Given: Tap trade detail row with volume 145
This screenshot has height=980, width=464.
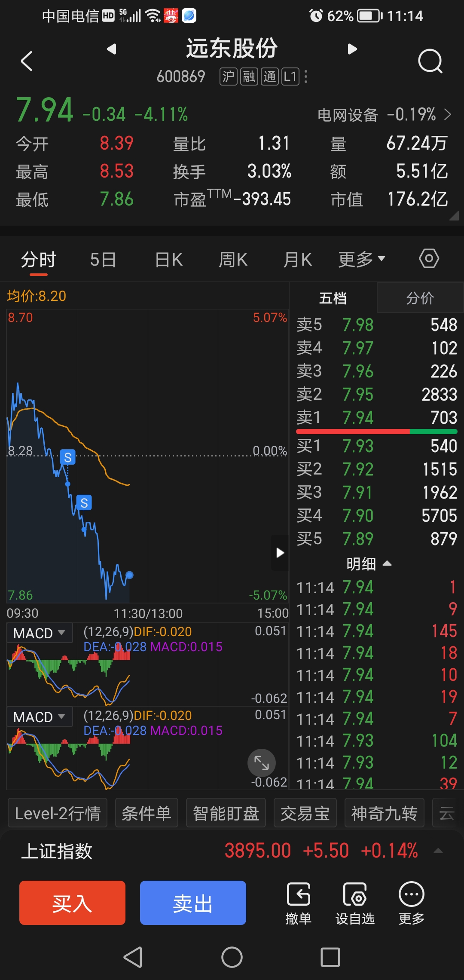Looking at the screenshot, I should coord(377,631).
